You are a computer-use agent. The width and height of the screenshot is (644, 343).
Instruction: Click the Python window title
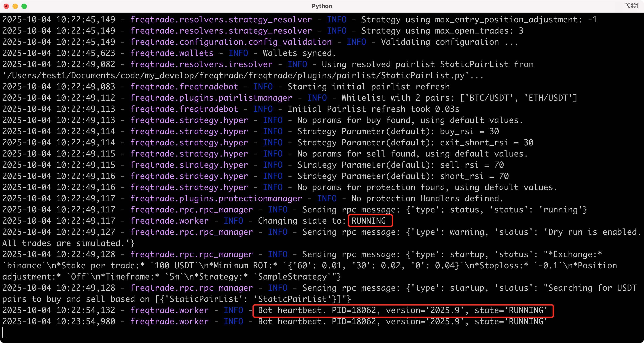(x=322, y=6)
